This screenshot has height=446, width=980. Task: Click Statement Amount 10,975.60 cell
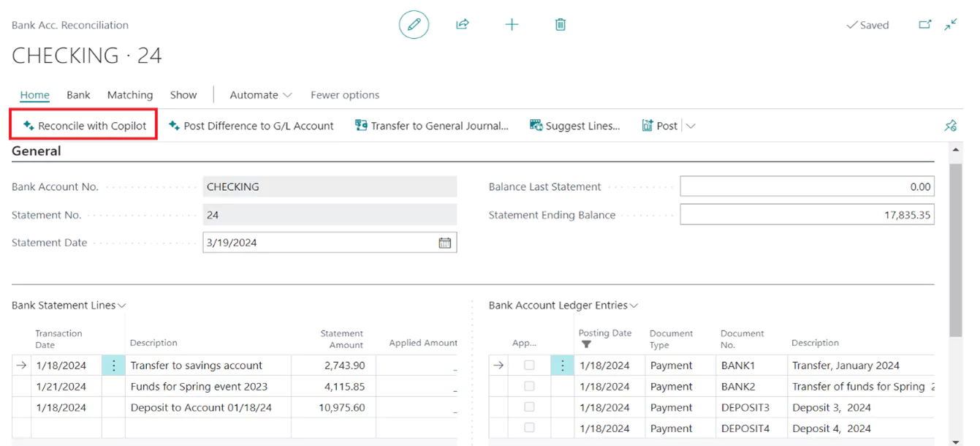point(333,407)
